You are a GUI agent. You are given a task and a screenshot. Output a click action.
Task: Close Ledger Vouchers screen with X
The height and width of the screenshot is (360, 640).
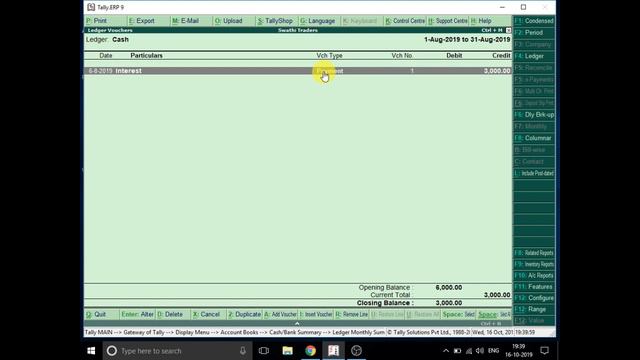[x=508, y=30]
